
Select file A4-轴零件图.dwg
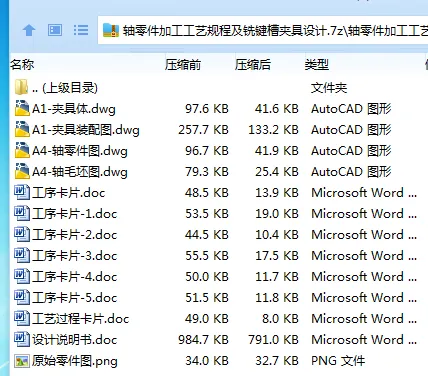pyautogui.click(x=80, y=151)
